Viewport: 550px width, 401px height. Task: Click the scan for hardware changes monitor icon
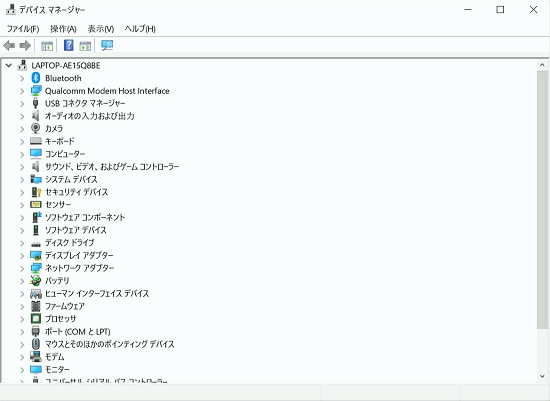coord(107,45)
